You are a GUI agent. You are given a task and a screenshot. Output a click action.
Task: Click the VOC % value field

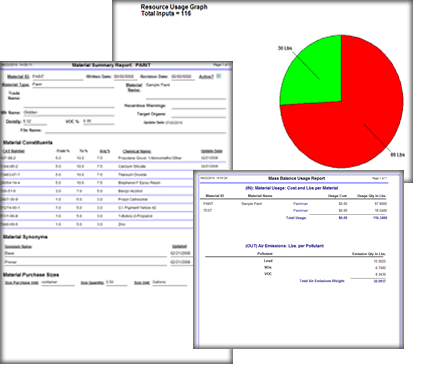pyautogui.click(x=98, y=121)
